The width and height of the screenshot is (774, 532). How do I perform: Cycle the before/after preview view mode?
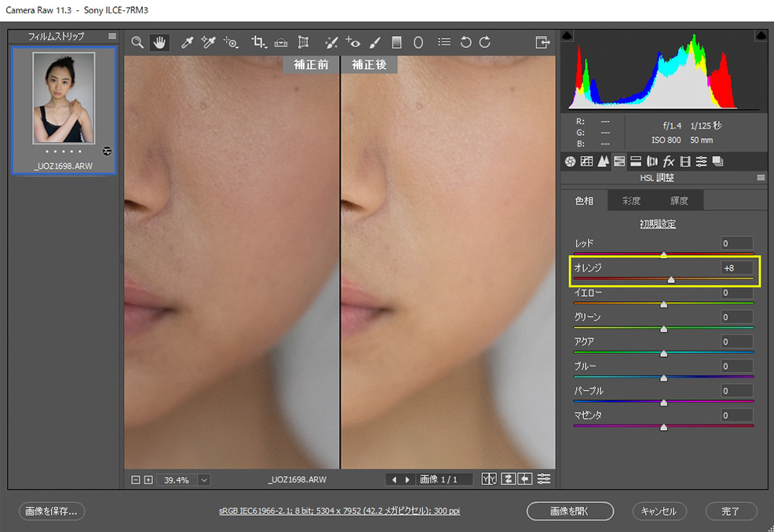(490, 479)
